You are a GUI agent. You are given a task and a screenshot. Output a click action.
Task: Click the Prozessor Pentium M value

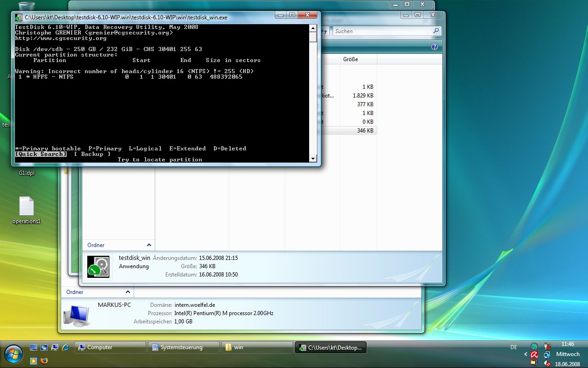pos(224,313)
